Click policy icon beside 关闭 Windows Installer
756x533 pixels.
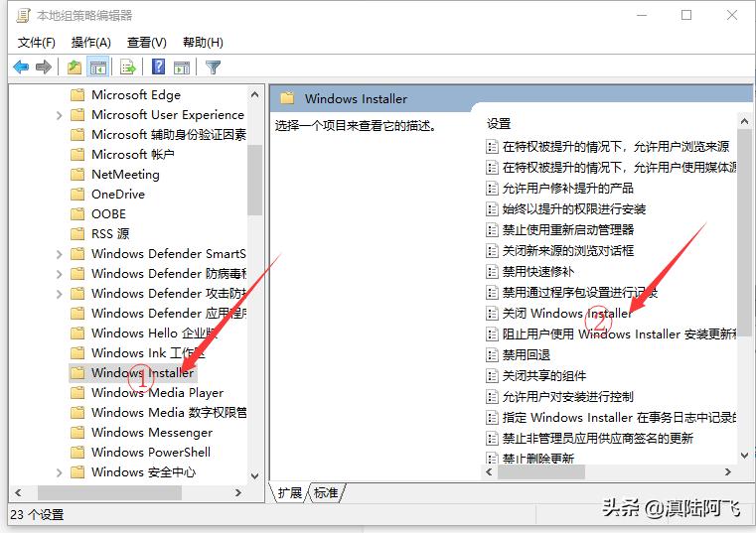(492, 314)
